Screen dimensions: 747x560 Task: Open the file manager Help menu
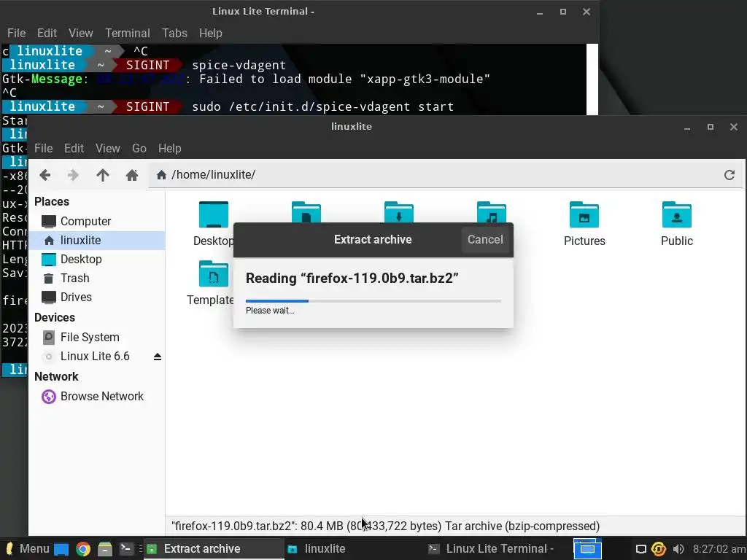point(169,149)
